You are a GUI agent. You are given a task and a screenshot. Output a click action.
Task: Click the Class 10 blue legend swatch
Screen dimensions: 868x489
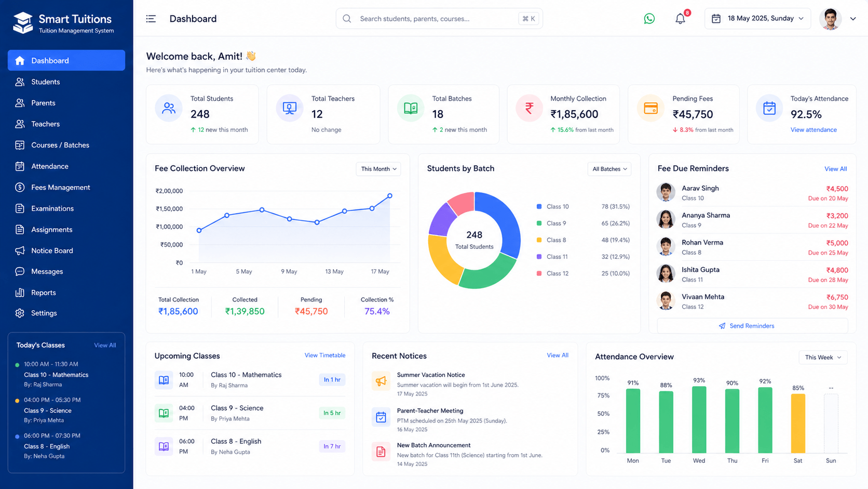point(539,207)
